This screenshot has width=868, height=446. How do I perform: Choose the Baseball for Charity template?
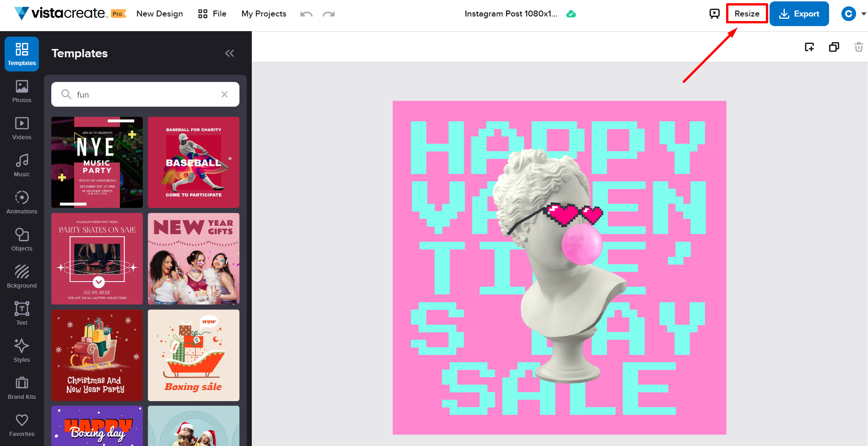point(194,162)
